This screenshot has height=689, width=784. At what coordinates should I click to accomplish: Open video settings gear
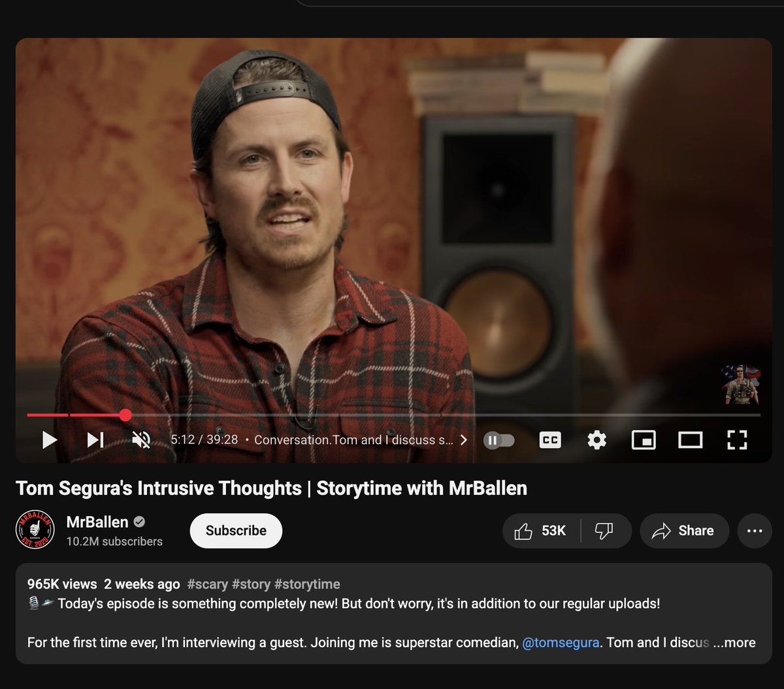[x=596, y=440]
